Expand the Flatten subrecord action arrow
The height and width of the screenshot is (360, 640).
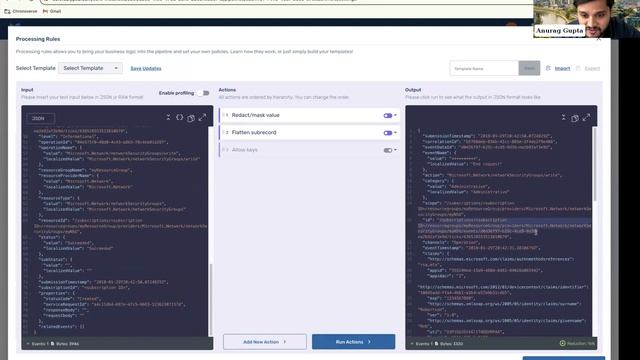click(x=395, y=132)
